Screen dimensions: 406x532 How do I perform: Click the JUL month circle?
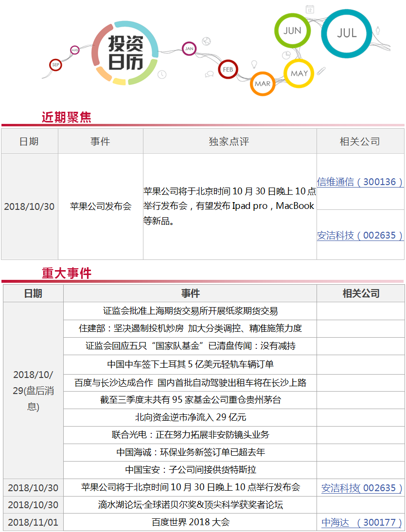347,33
